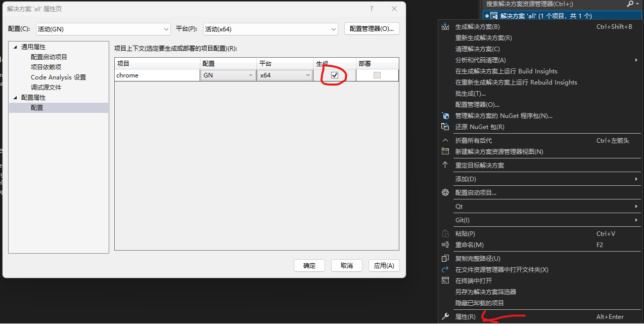Uncheck the chrome project build checkbox
Screen dimensions: 644x324
(x=334, y=75)
